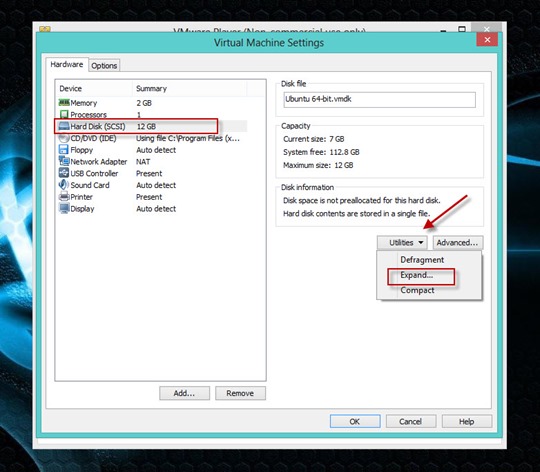Click the USB Controller icon

(64, 173)
